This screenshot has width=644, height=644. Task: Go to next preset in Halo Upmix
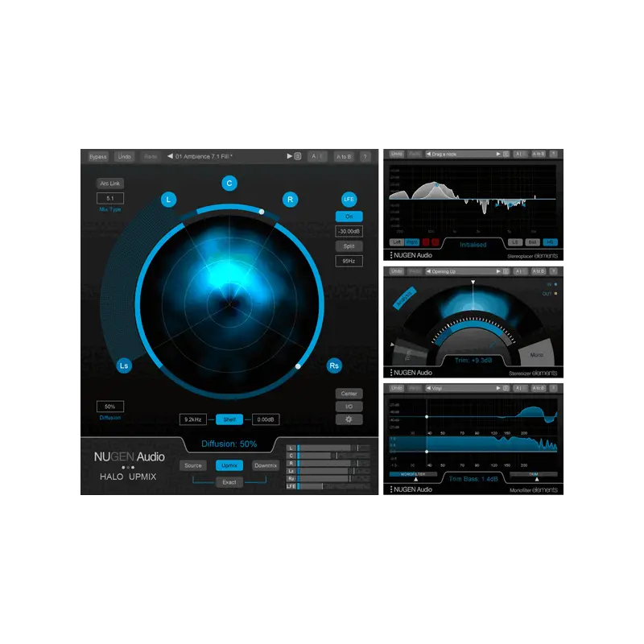point(289,156)
